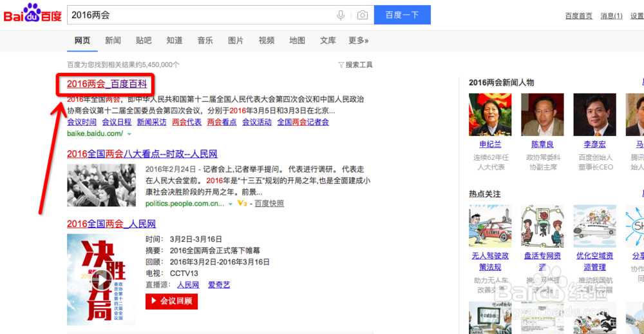The height and width of the screenshot is (334, 644).
Task: Open 2016全国两会_人民网 result title
Action: coord(111,224)
